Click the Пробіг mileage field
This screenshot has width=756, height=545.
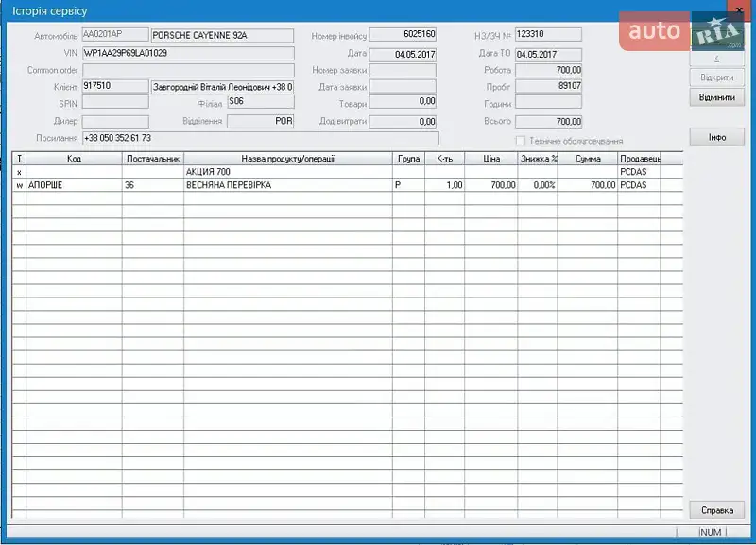click(548, 87)
